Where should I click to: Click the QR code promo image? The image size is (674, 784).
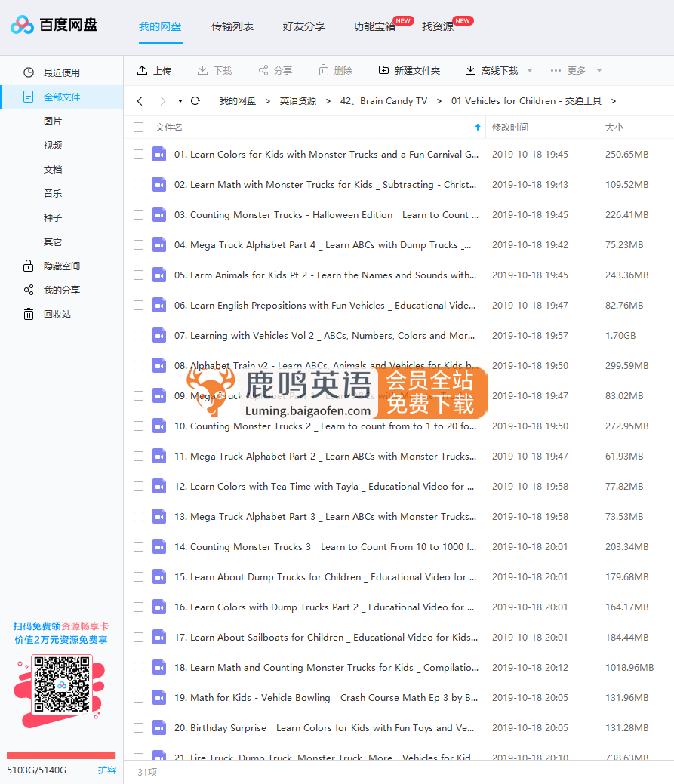point(61,684)
